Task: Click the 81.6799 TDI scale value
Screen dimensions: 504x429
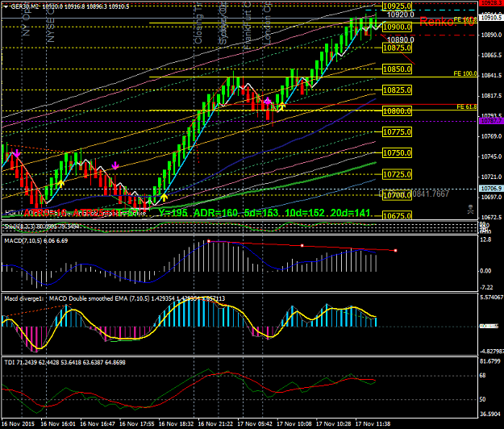Action: [491, 361]
